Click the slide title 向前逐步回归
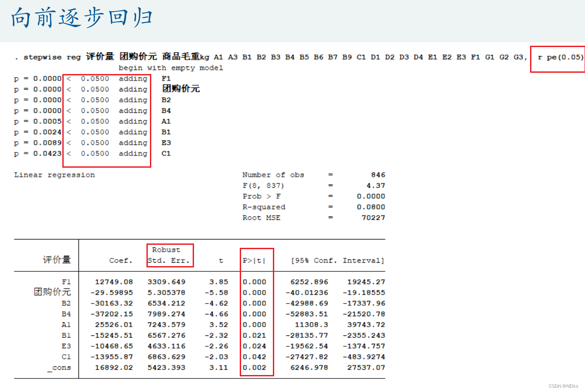Viewport: 585px width, 392px height. (x=82, y=18)
